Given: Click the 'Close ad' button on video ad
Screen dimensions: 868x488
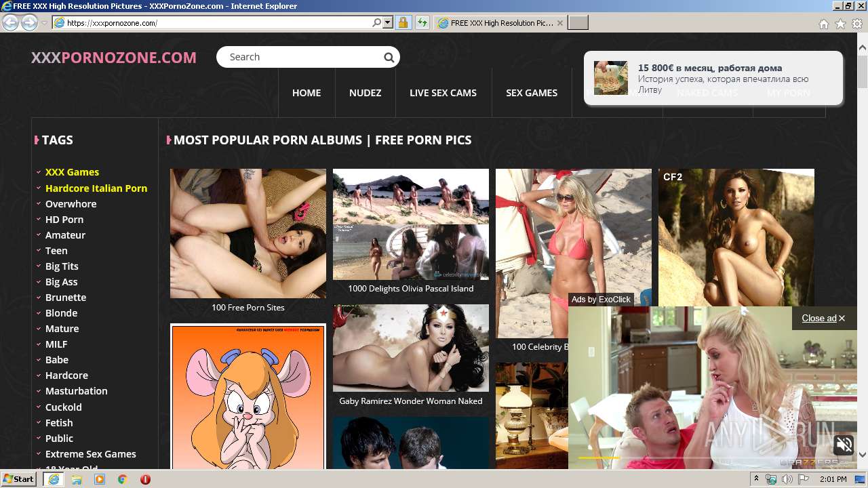Looking at the screenshot, I should (x=823, y=318).
